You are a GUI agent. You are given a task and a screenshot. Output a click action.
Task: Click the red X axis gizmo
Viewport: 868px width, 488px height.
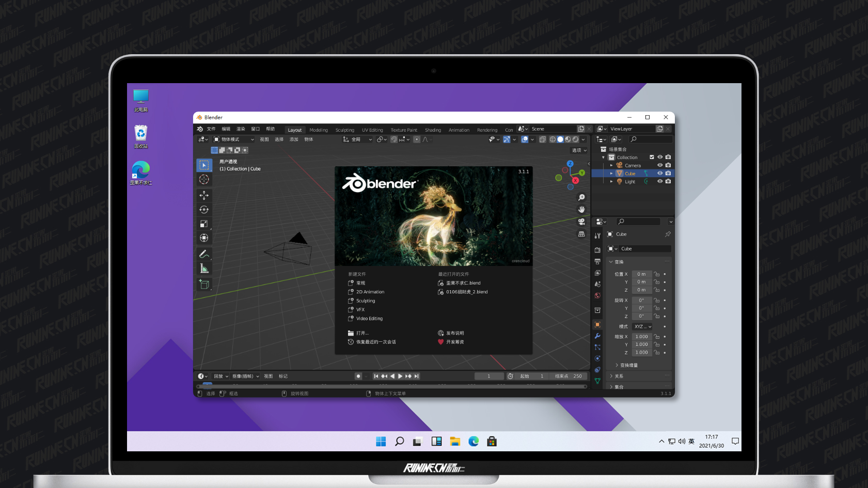(x=575, y=180)
